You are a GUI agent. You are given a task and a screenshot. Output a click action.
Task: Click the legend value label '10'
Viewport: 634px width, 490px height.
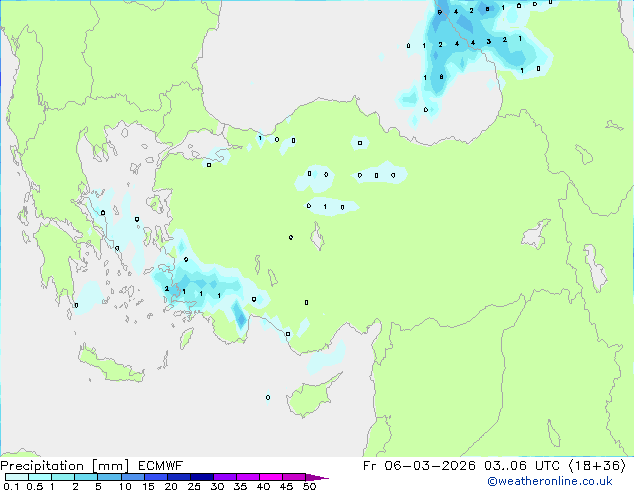[x=125, y=486]
